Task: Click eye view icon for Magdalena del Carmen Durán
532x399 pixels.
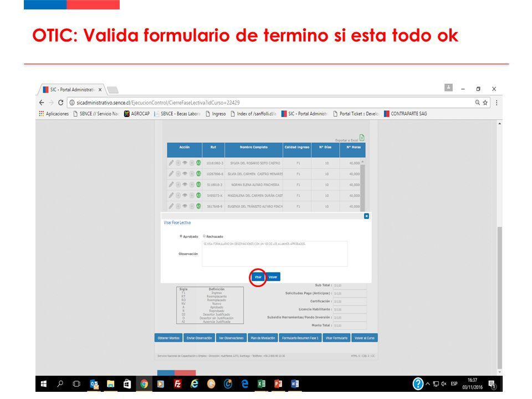Action: (185, 196)
